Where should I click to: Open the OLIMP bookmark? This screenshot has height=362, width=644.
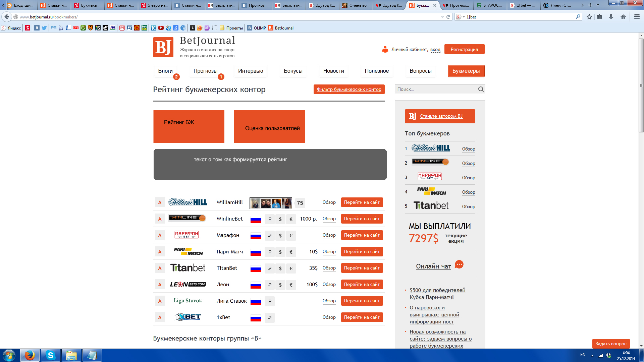click(x=257, y=28)
